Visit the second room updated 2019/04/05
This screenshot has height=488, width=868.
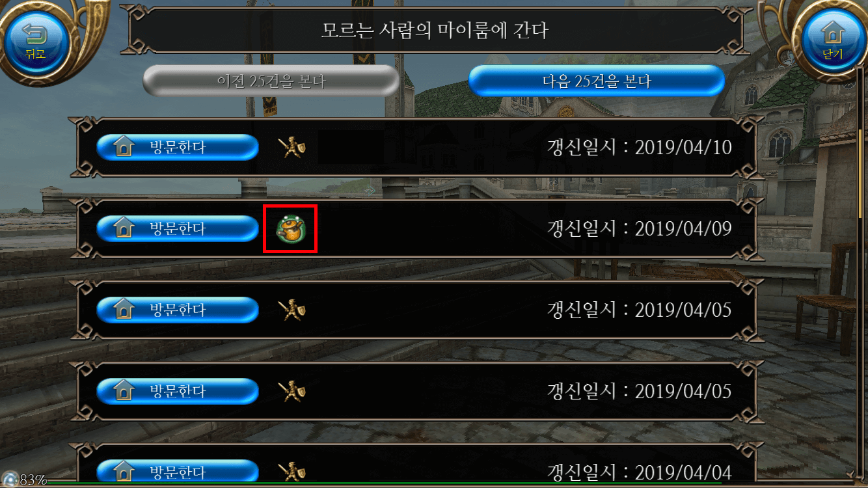(178, 391)
